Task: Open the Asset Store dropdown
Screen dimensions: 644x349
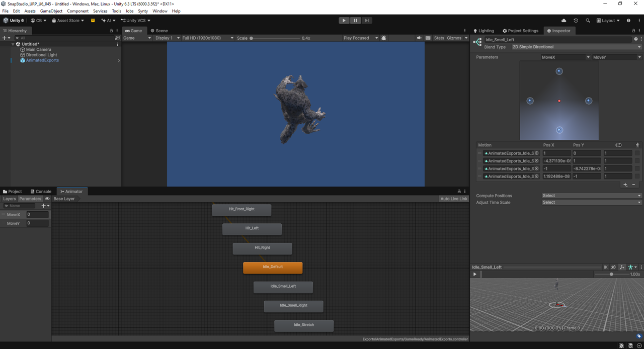Action: (x=68, y=21)
